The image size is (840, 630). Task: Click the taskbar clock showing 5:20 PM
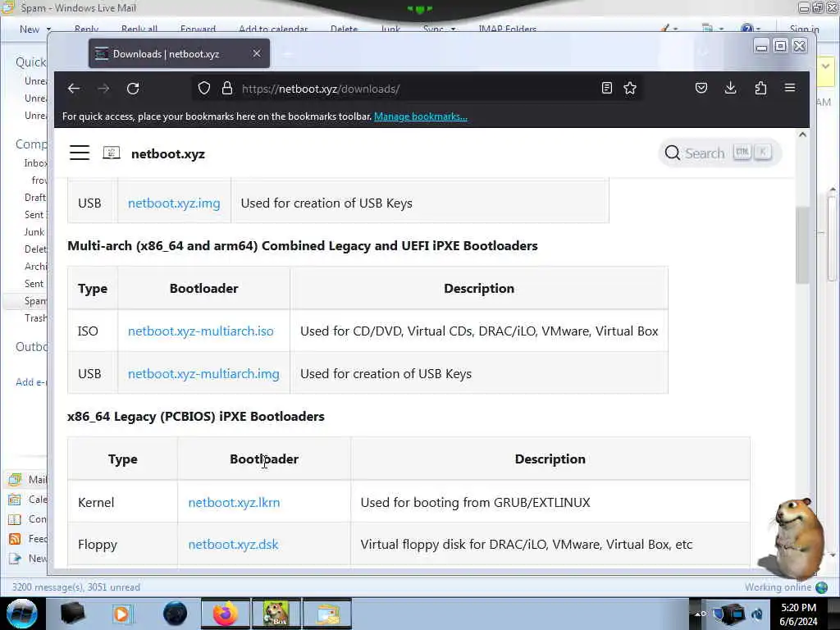798,614
